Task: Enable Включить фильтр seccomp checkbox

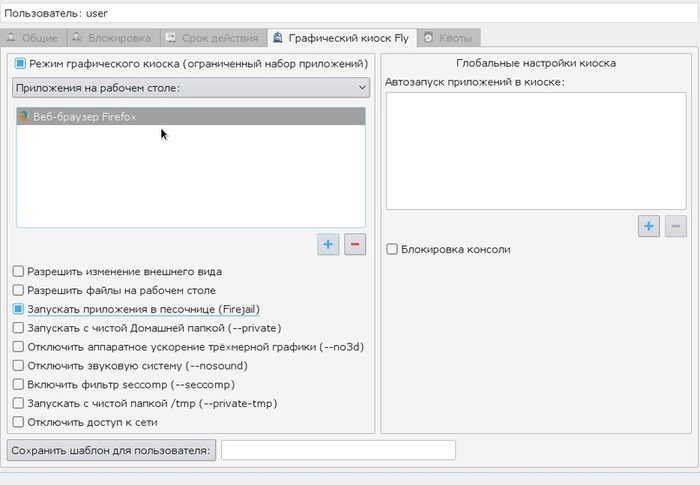Action: click(18, 384)
